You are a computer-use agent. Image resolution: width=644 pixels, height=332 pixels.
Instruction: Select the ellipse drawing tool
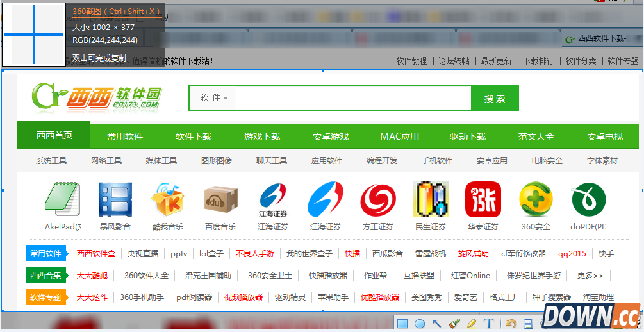coord(419,324)
